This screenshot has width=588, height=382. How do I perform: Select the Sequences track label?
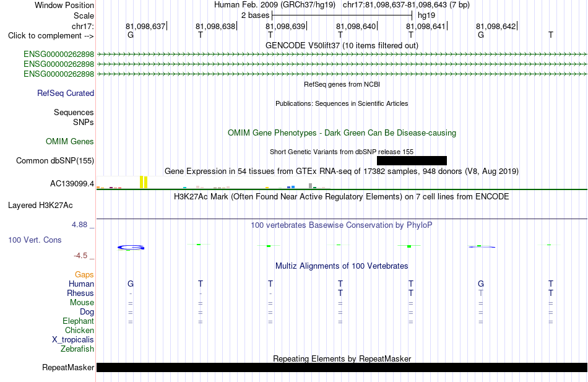(74, 112)
